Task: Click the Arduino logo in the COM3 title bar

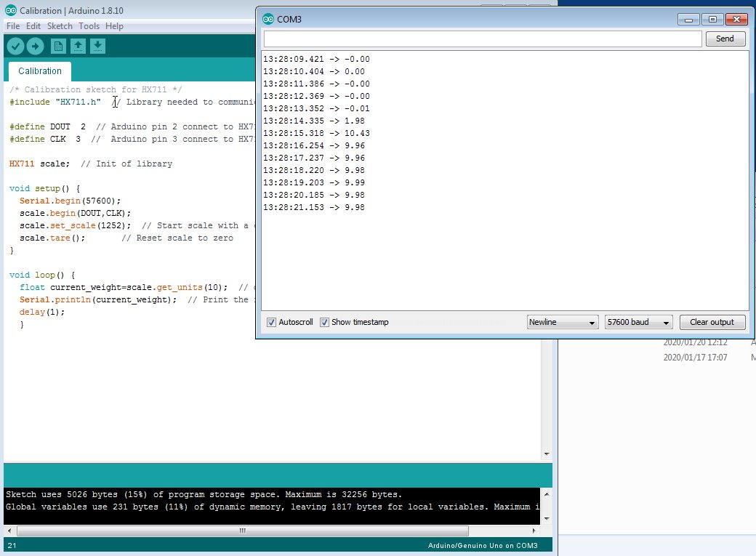Action: tap(268, 20)
